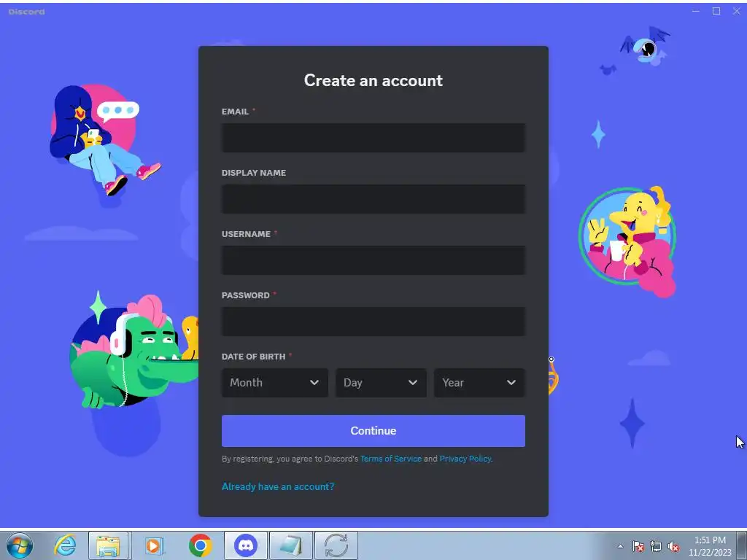Minimize the Discord window

point(696,11)
